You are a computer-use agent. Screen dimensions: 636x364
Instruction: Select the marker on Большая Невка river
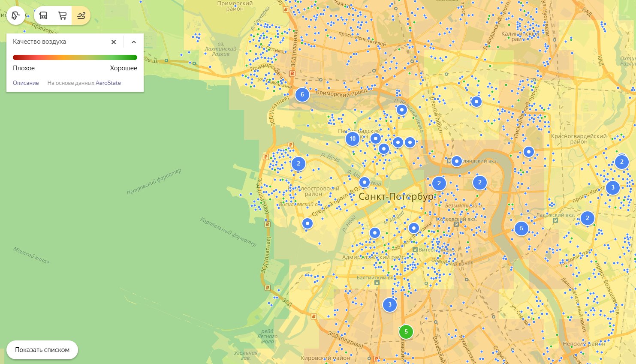tap(401, 110)
